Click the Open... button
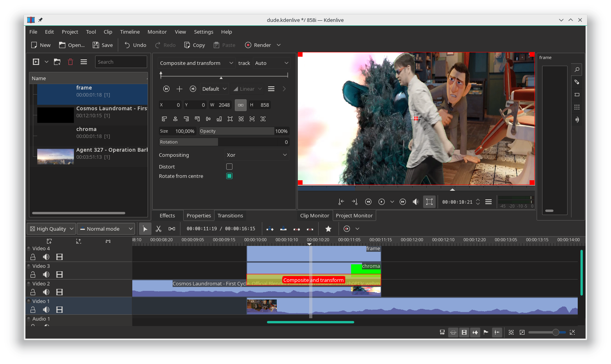The height and width of the screenshot is (364, 611). 72,45
